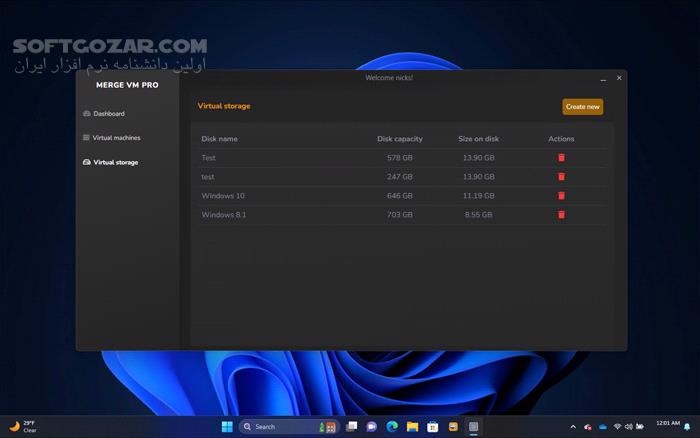Show hidden tray icons chevron
The width and height of the screenshot is (700, 438).
click(x=573, y=427)
